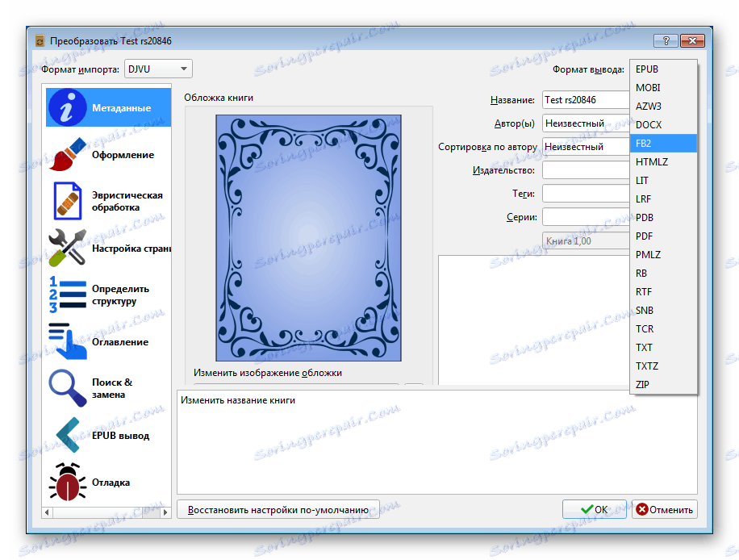
Task: Click the Сортировка по автору field
Action: (586, 147)
